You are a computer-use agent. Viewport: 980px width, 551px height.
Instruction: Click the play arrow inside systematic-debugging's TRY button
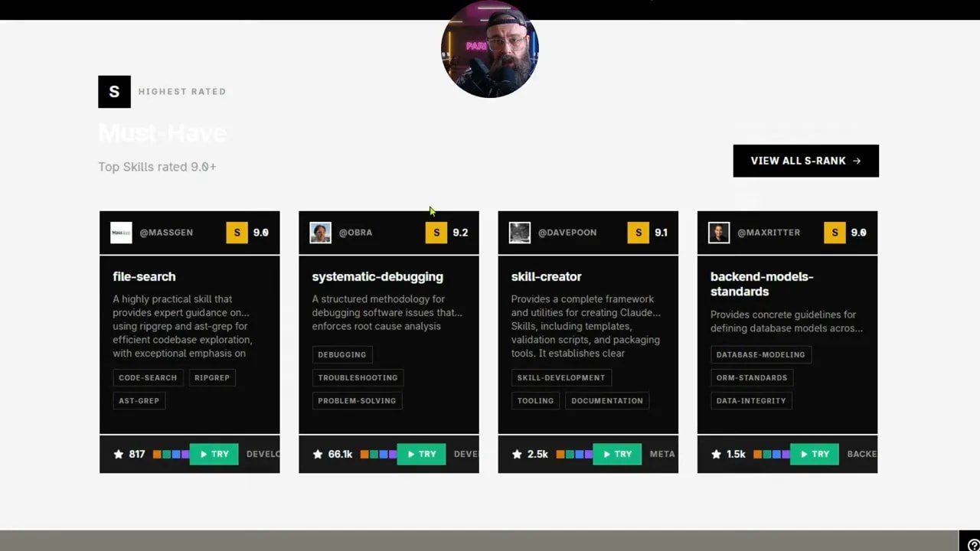[x=412, y=454]
